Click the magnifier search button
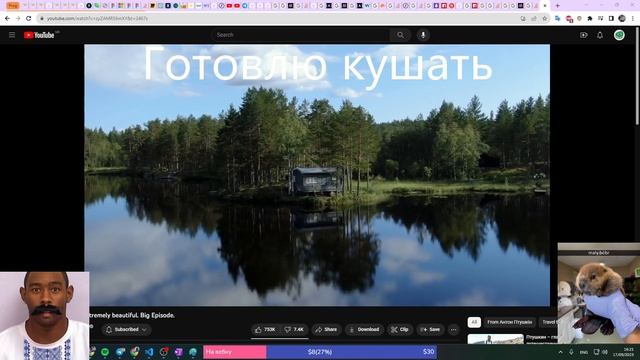Viewport: 640px width, 360px height. click(x=400, y=35)
